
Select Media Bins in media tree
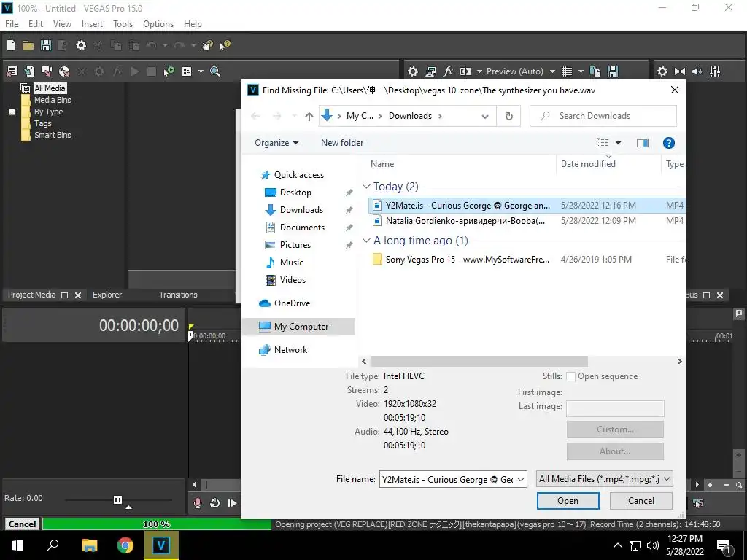(x=53, y=100)
